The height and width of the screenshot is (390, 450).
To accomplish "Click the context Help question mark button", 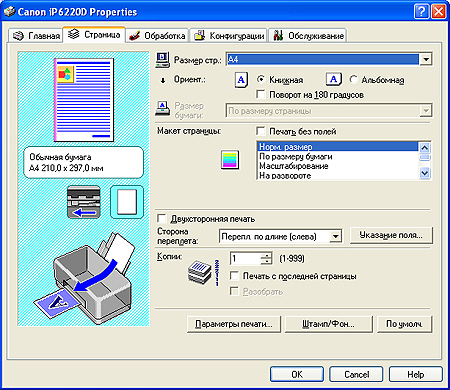I will point(421,12).
